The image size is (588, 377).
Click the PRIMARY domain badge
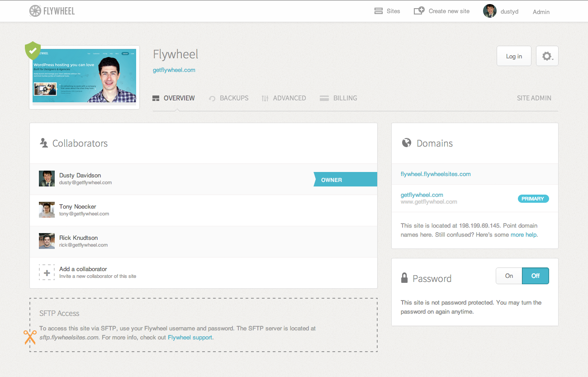(x=533, y=199)
